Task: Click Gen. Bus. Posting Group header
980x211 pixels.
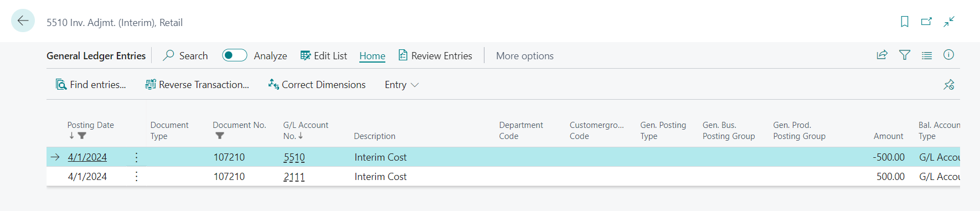Action: tap(729, 131)
